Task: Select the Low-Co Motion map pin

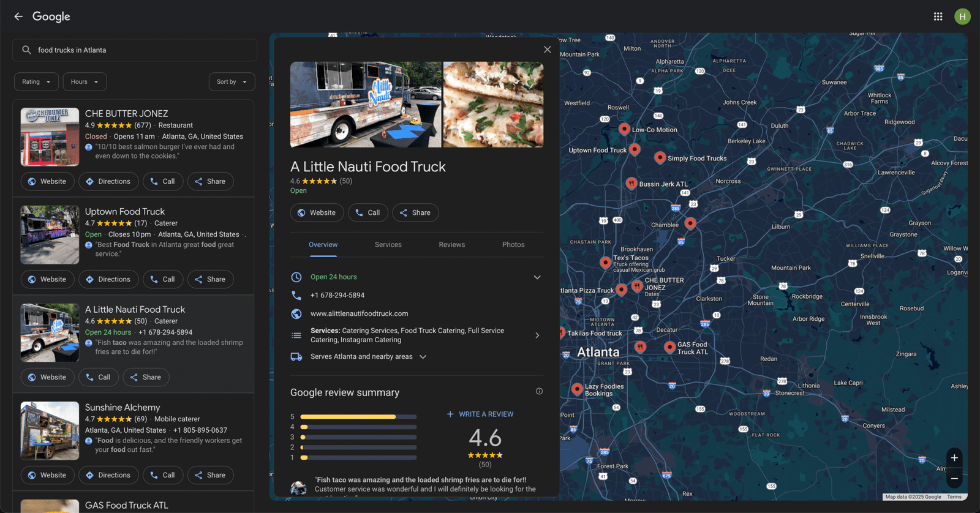Action: point(624,129)
